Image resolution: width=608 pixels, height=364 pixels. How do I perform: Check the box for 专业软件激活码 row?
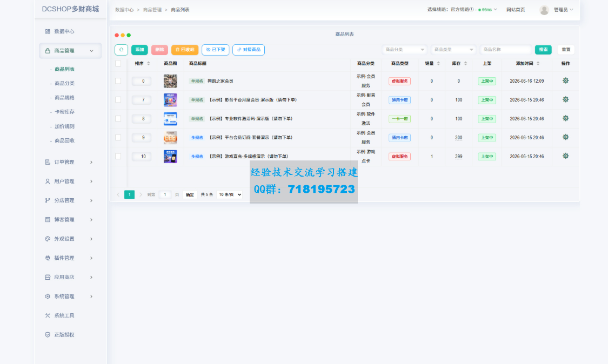pyautogui.click(x=118, y=119)
